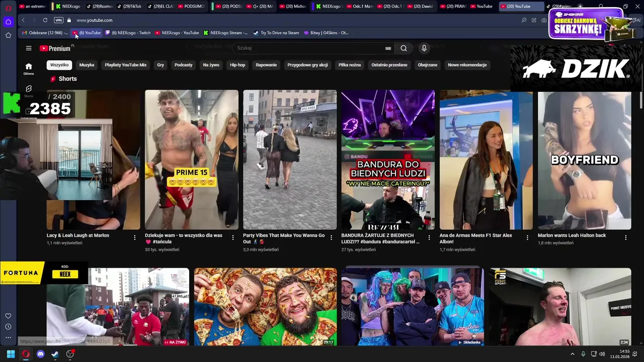Open Bitwy G4Skins bookmark

tap(326, 33)
